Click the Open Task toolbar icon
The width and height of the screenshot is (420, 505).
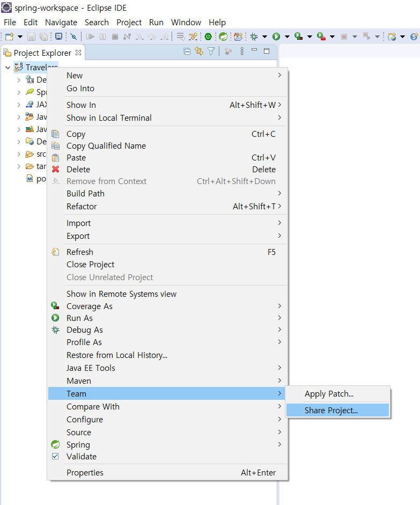click(238, 36)
